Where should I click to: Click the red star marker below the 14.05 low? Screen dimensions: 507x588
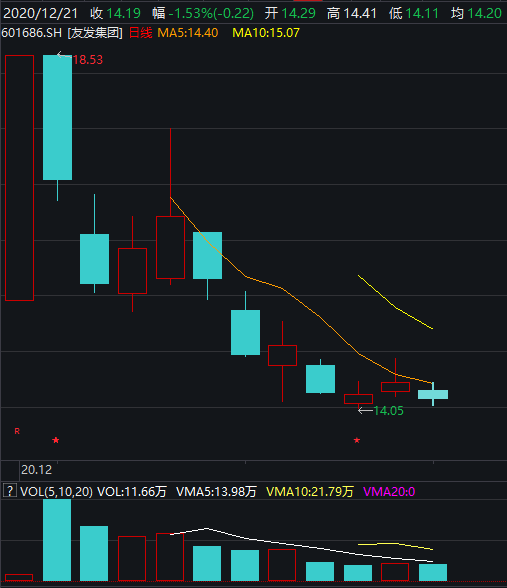357,440
